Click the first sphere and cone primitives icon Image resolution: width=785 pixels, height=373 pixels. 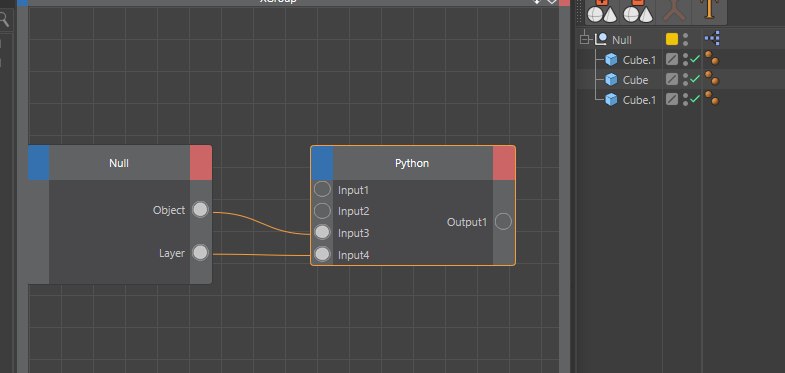tap(602, 12)
